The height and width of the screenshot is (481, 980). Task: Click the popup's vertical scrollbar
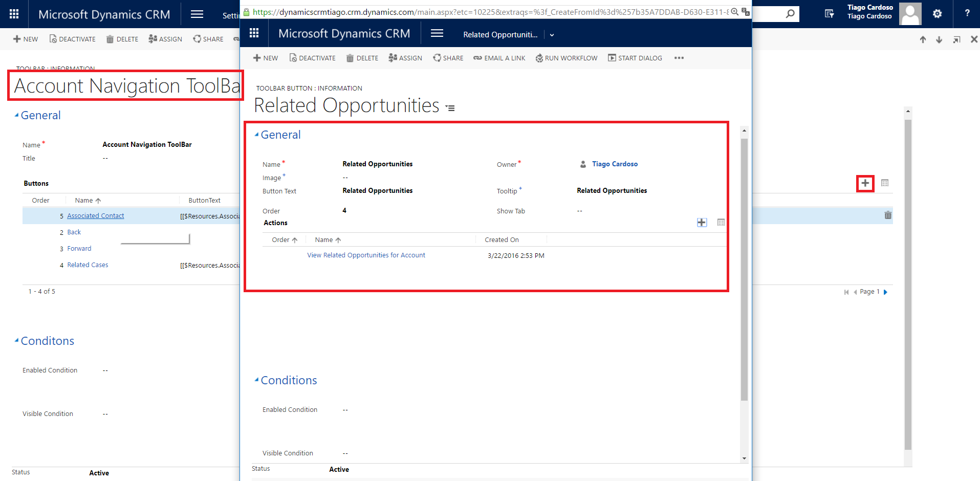coord(744,266)
